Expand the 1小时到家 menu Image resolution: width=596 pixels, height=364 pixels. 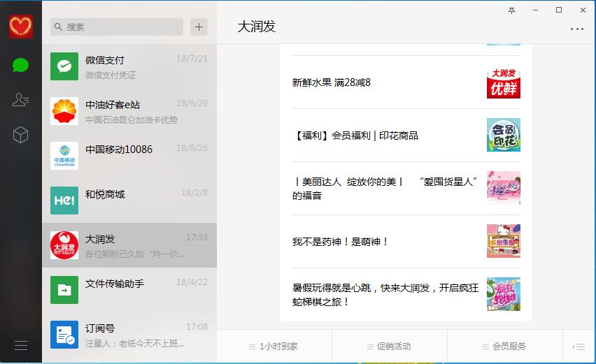coord(274,347)
